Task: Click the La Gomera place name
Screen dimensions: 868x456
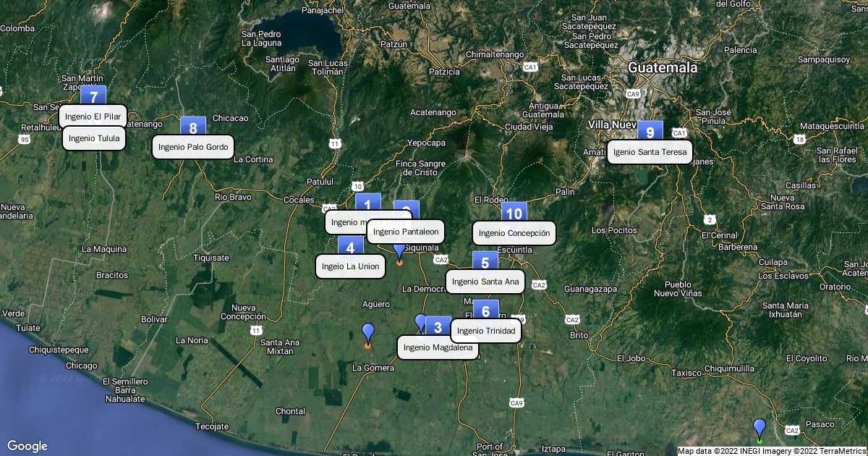Action: click(373, 368)
